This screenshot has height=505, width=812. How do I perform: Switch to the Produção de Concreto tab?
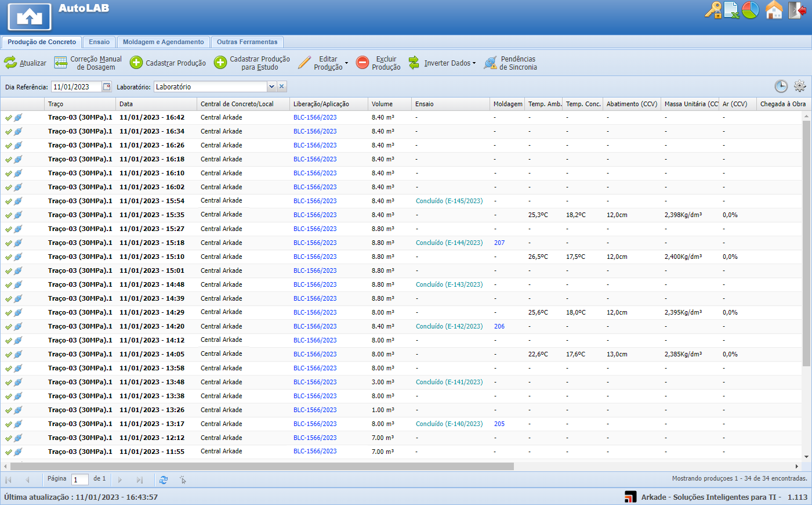[x=42, y=42]
